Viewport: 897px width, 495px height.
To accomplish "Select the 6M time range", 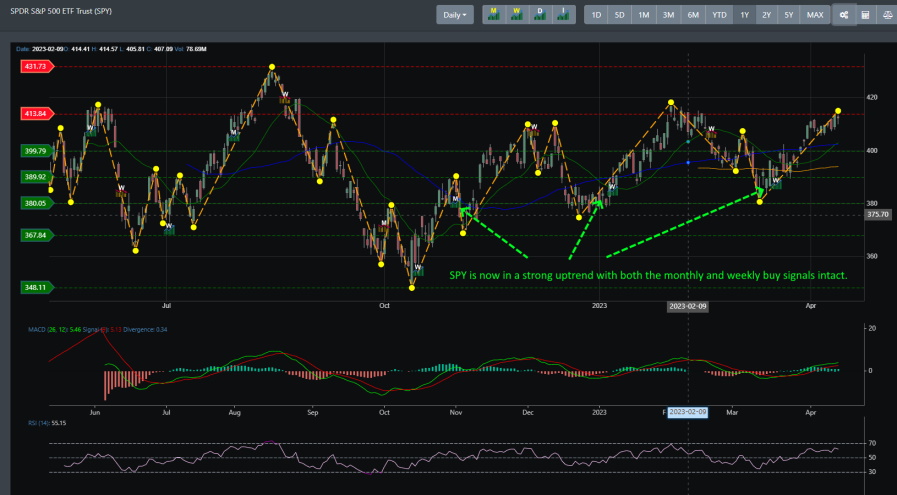I will point(693,15).
